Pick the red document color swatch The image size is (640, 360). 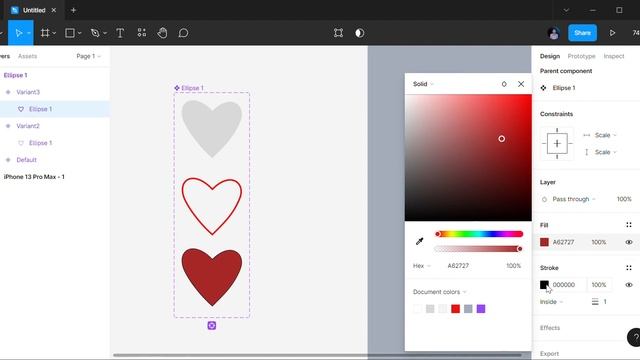point(456,309)
